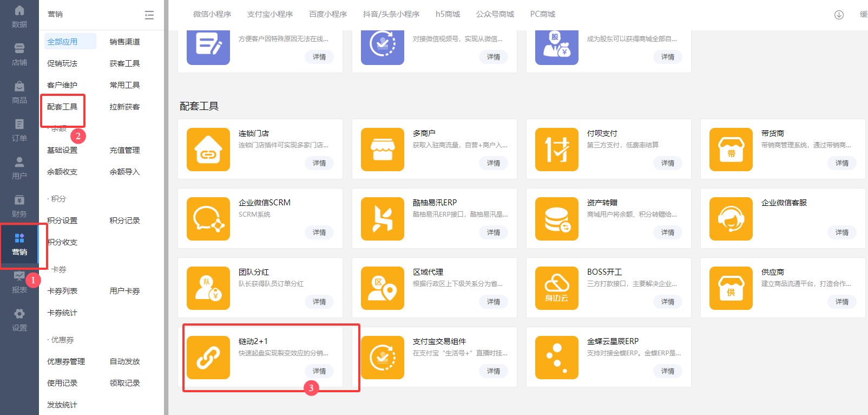
Task: Open the 酷柚易汛ERP app icon
Action: pyautogui.click(x=383, y=219)
